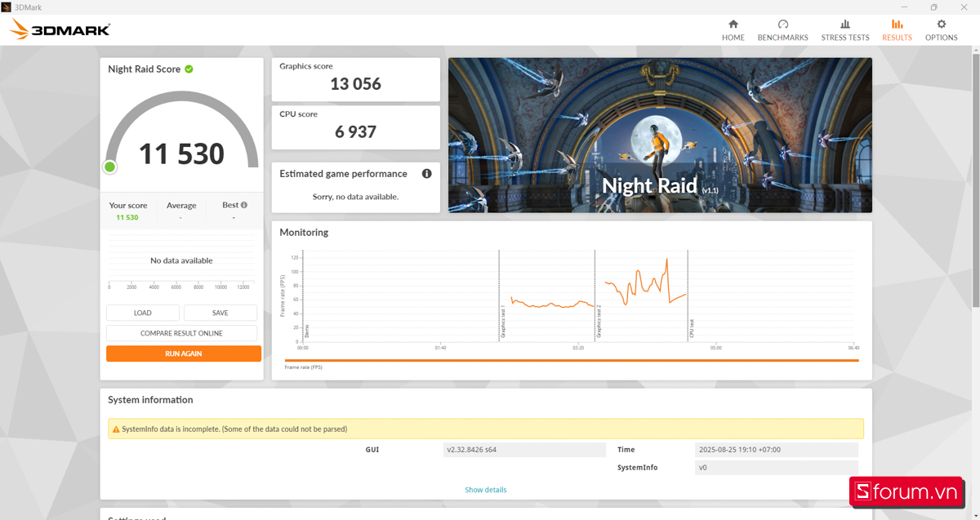This screenshot has width=980, height=520.
Task: Click the SystemInfo value v0 field
Action: click(x=777, y=468)
